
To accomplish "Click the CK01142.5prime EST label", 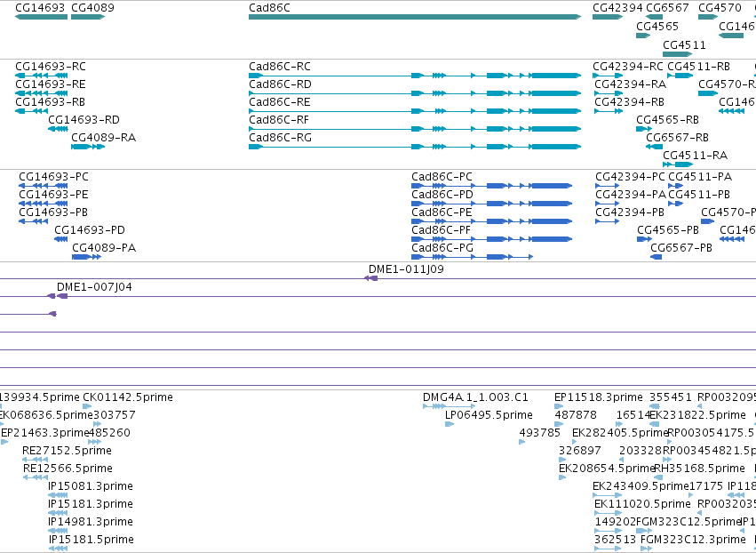I will 128,397.
